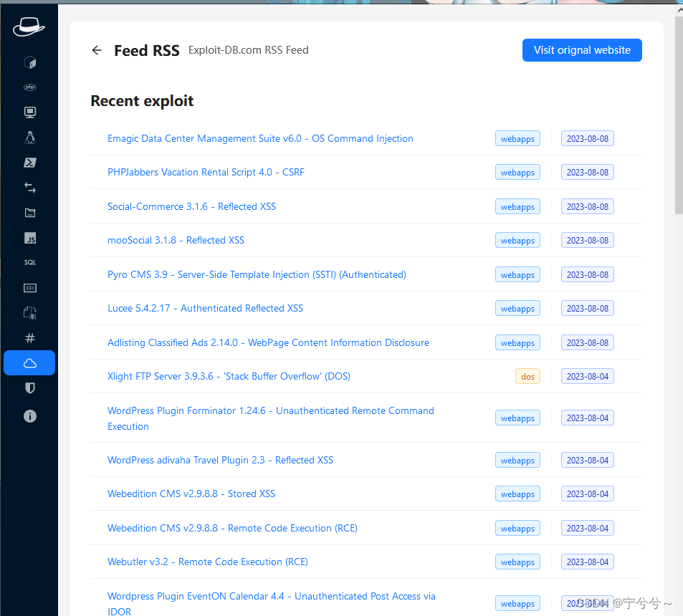Click the HackTools hat logo
Viewport: 683px width, 616px height.
coord(29,27)
